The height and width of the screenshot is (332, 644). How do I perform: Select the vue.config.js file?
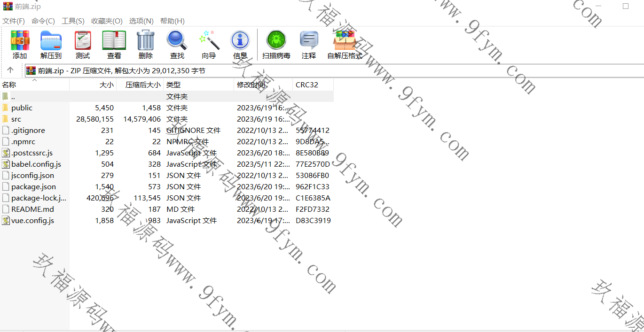pos(32,221)
